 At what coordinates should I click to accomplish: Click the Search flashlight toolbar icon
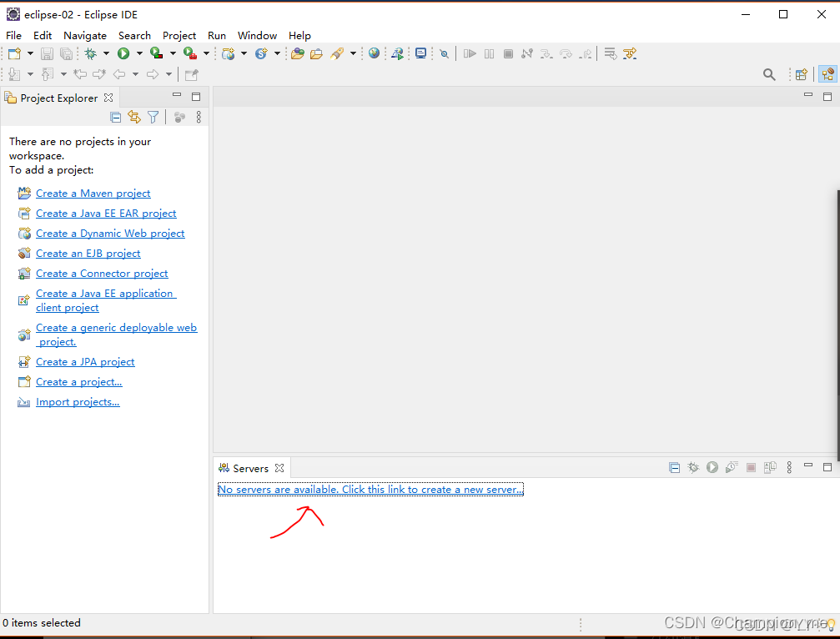tap(337, 53)
